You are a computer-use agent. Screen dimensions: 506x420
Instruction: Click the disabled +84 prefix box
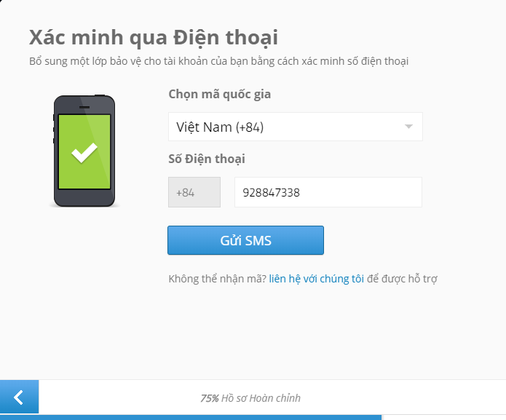[194, 192]
